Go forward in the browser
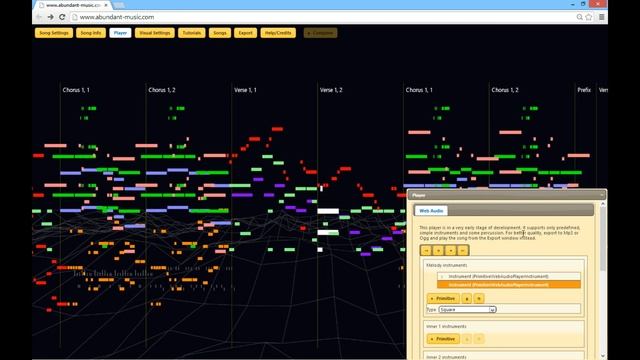This screenshot has width=640, height=360. (x=51, y=17)
